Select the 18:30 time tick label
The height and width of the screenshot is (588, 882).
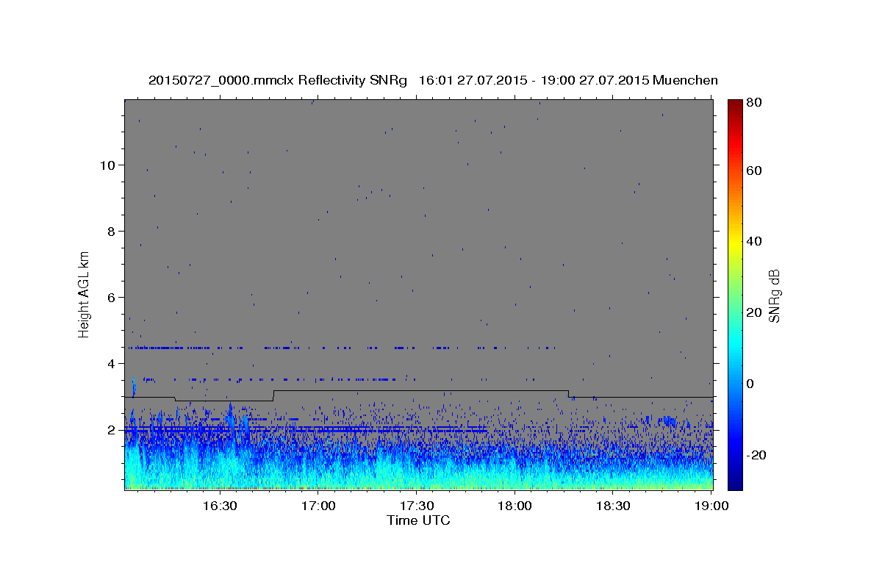coord(613,506)
